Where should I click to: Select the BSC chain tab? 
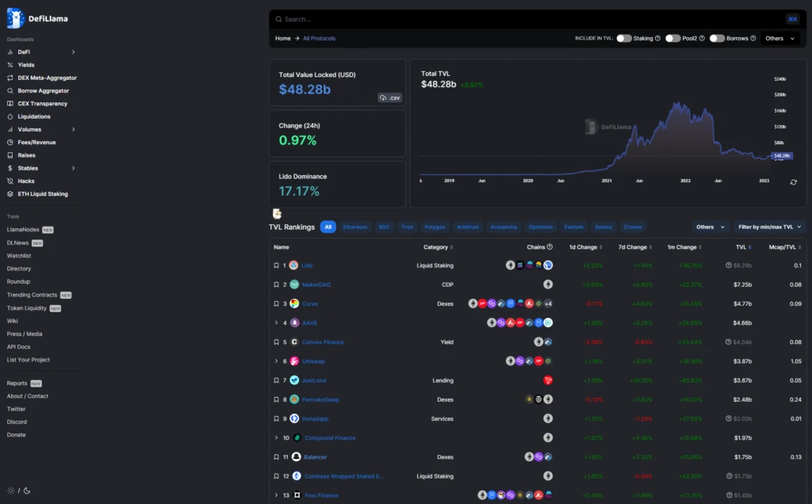point(385,227)
